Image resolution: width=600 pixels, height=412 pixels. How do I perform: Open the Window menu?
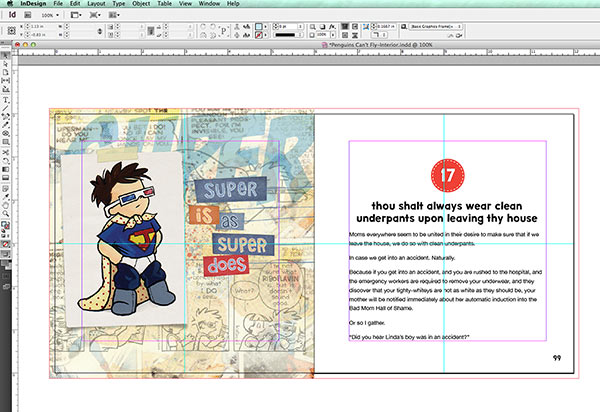[209, 3]
